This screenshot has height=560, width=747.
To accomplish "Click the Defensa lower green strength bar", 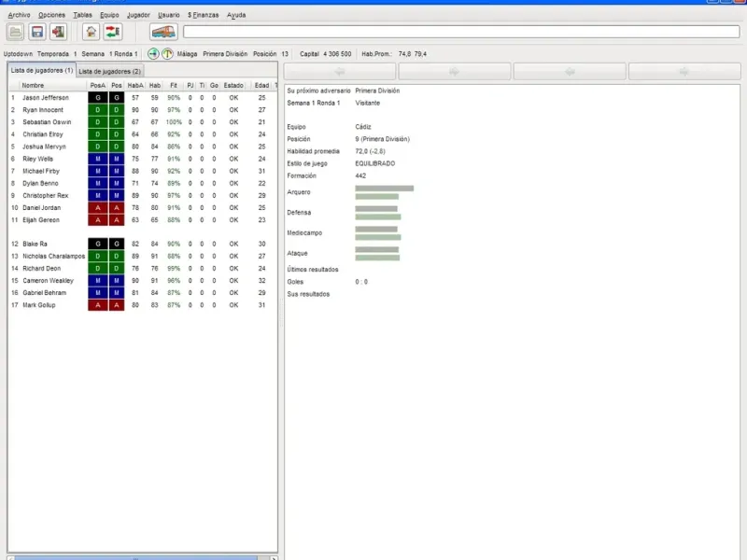I will 378,217.
